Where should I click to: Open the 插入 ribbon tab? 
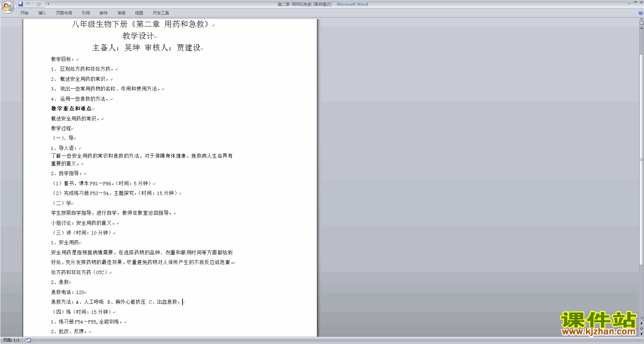click(x=42, y=13)
